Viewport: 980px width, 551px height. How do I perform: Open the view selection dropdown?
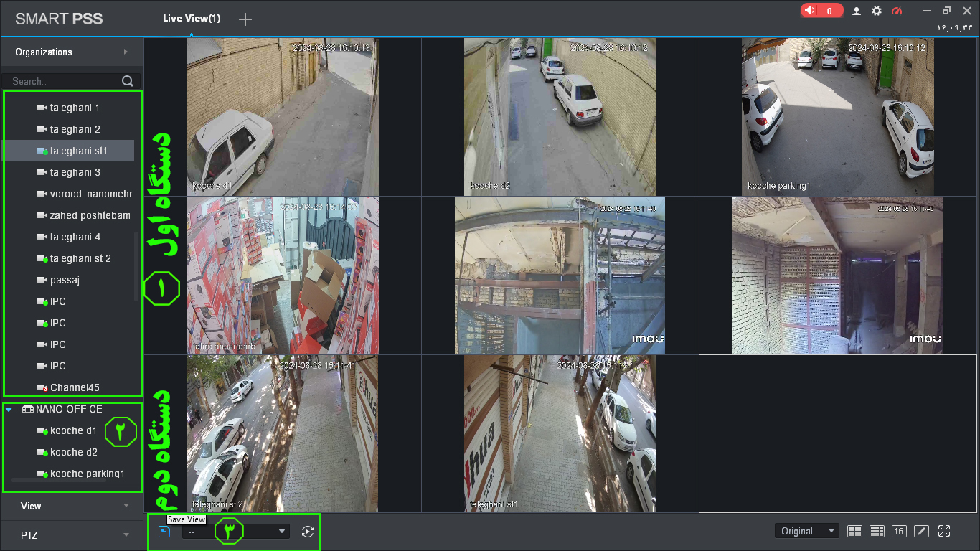[x=236, y=532]
